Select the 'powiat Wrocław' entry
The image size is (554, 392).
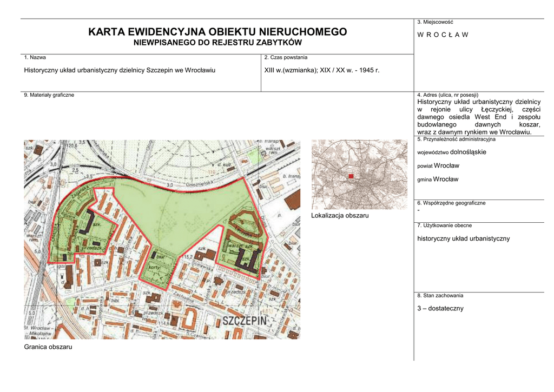(x=438, y=165)
